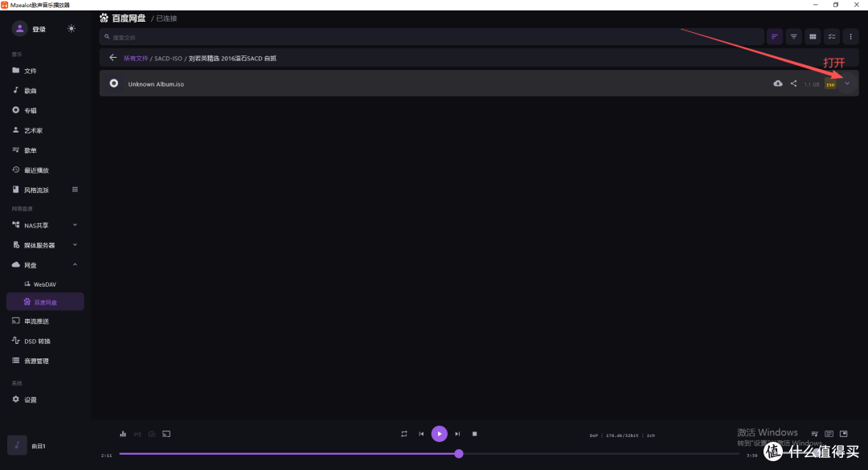Share the Unknown Album.iso file
868x470 pixels.
tap(794, 84)
